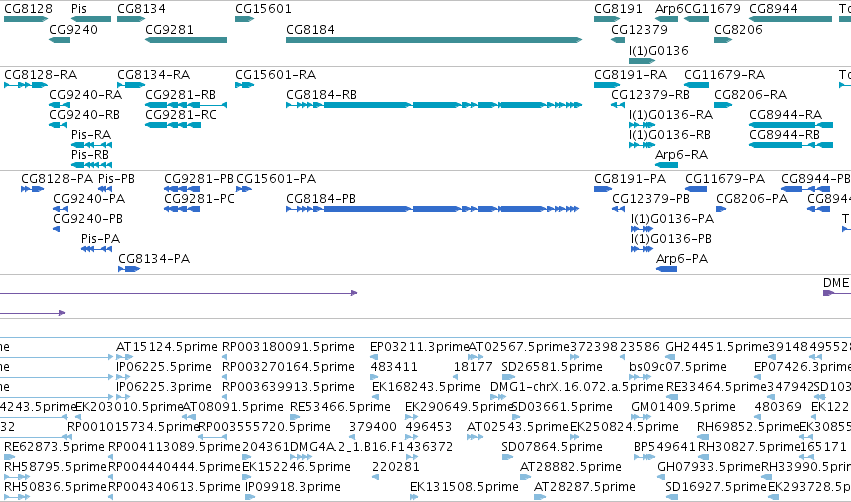Image resolution: width=851 pixels, height=502 pixels.
Task: Open the CG8206-RA transcript
Action: point(723,105)
